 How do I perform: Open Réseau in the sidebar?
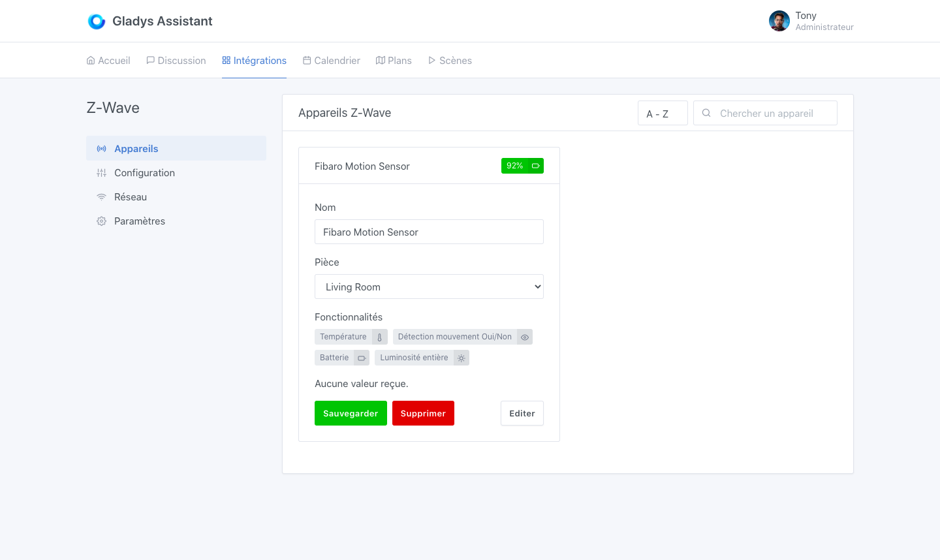(x=176, y=196)
